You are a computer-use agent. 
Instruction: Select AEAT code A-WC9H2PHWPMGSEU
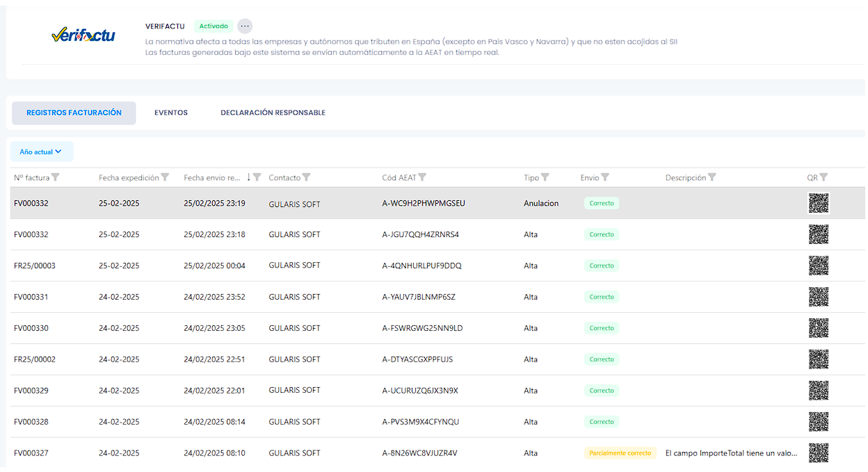point(424,204)
